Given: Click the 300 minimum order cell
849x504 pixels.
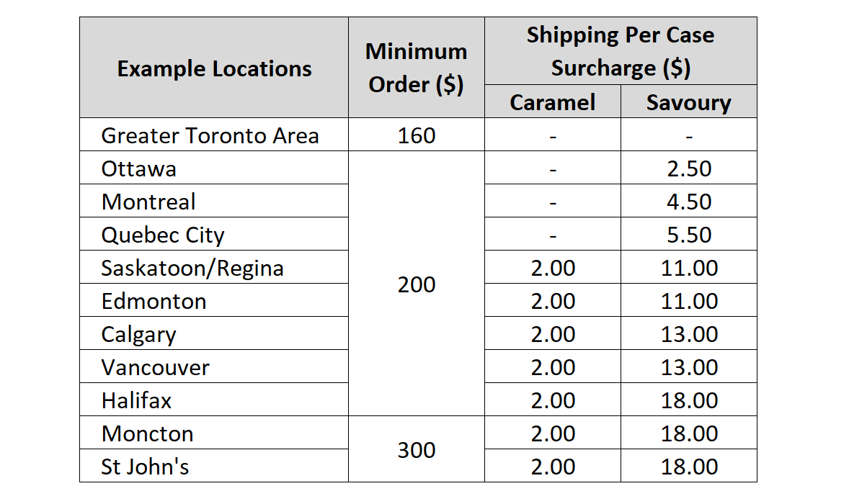Looking at the screenshot, I should 417,450.
